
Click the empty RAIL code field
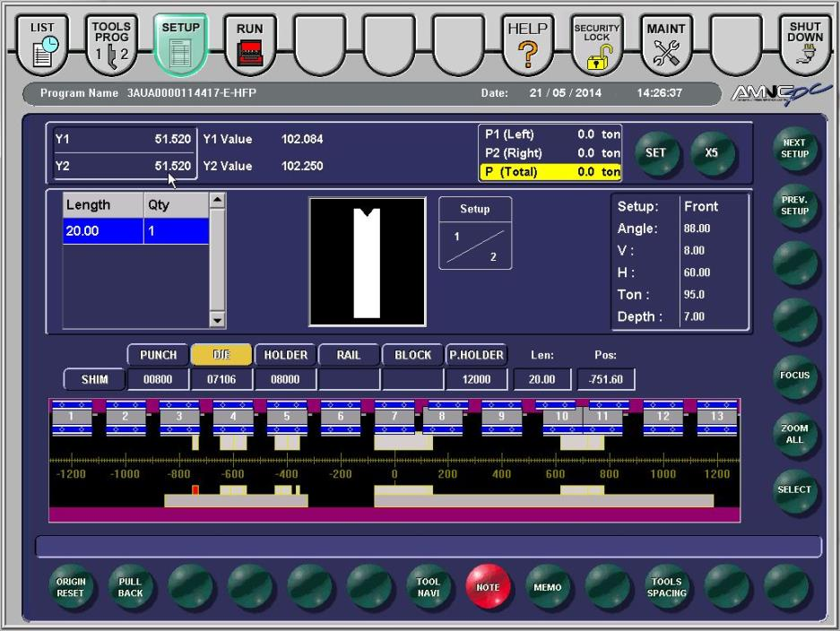349,379
